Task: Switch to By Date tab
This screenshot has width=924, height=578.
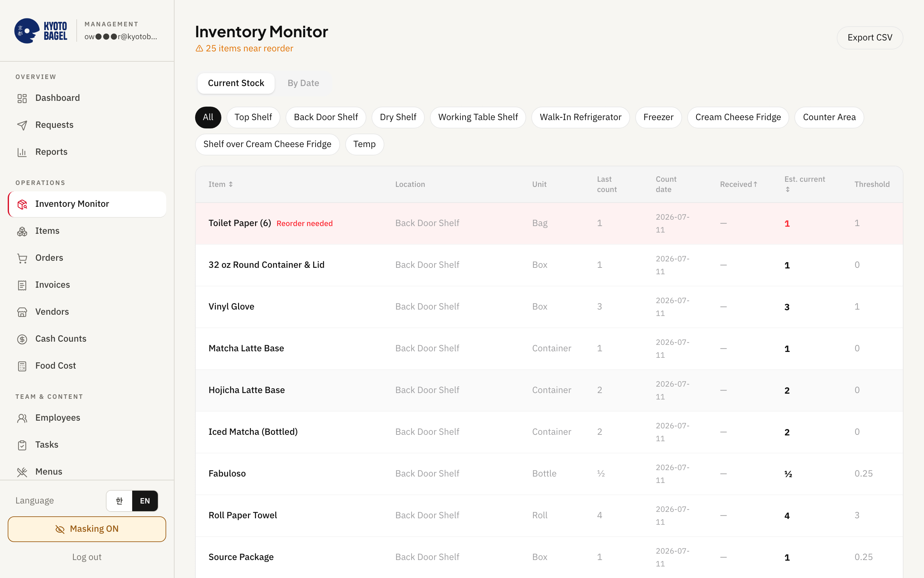Action: [x=303, y=83]
